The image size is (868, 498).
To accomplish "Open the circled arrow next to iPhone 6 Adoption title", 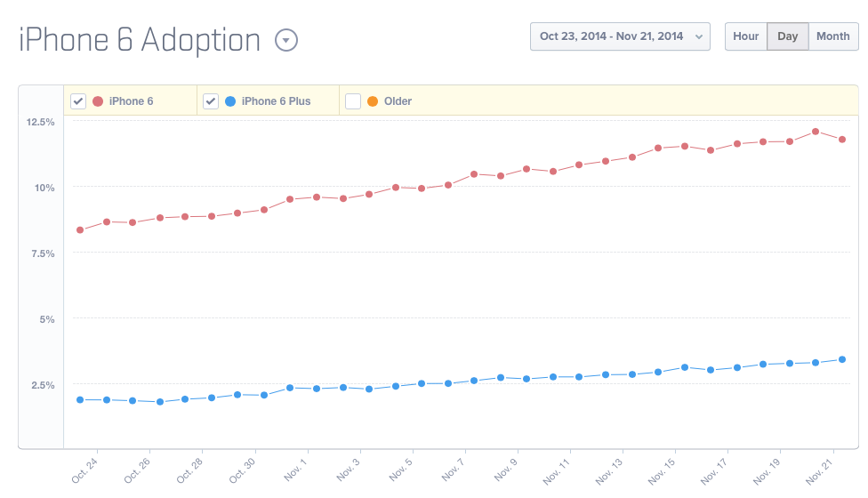I will [x=286, y=40].
